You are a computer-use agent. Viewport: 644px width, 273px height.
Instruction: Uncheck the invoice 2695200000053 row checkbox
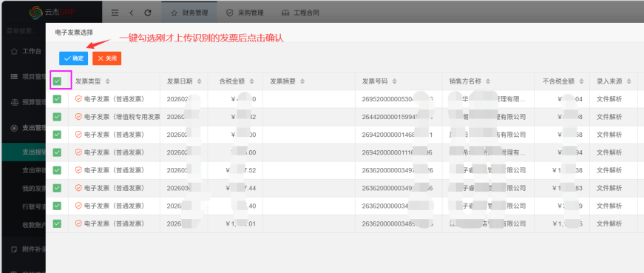click(x=57, y=99)
